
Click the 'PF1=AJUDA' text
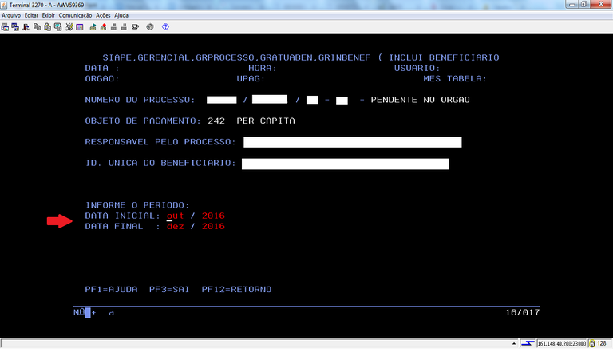pyautogui.click(x=111, y=290)
